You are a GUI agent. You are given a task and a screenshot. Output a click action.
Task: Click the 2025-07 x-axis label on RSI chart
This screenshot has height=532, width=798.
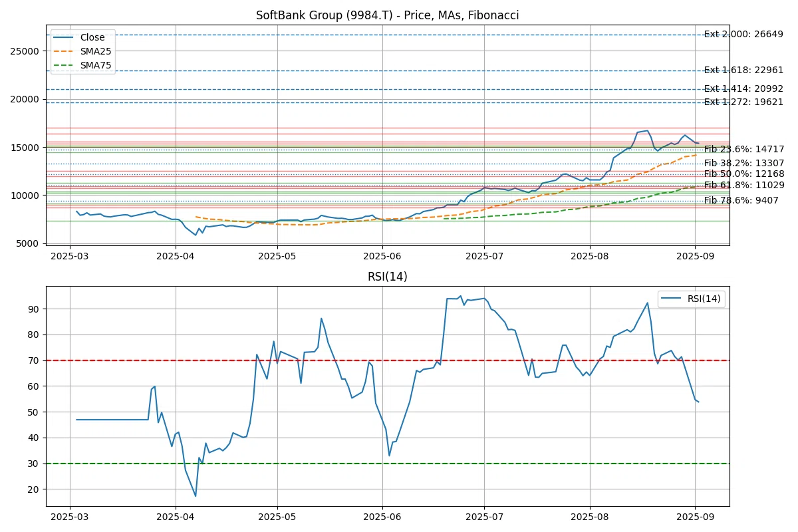[x=484, y=517]
